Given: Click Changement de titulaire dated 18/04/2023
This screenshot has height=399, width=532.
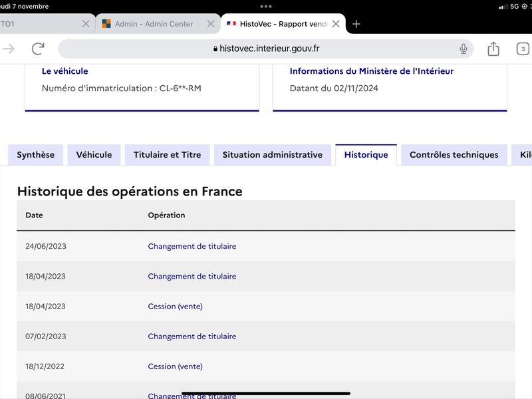Looking at the screenshot, I should click(x=192, y=276).
